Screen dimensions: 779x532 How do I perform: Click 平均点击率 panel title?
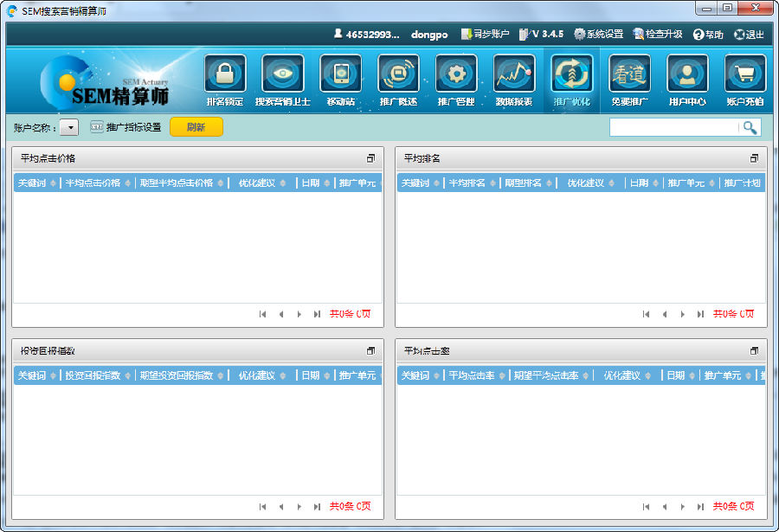[427, 350]
